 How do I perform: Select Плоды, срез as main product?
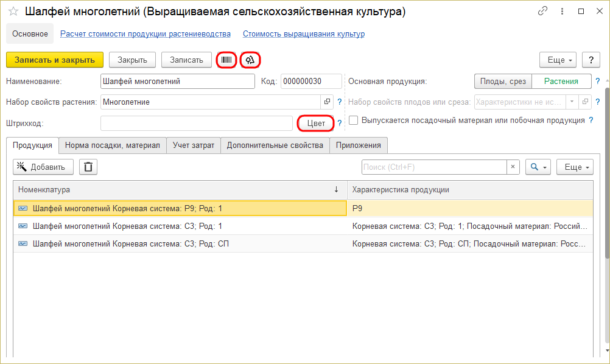(503, 82)
